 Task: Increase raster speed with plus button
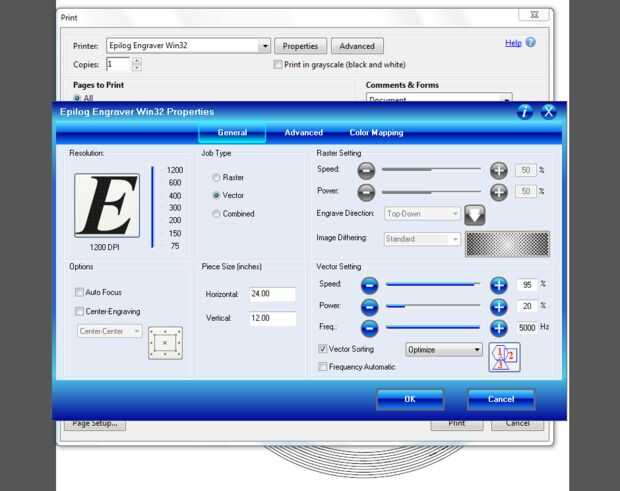[x=499, y=170]
